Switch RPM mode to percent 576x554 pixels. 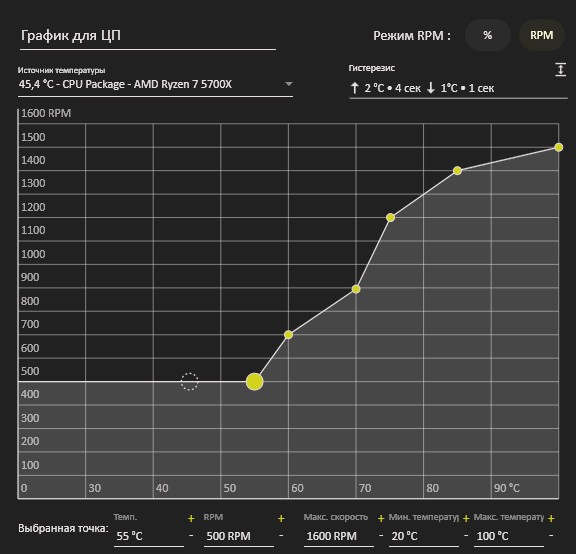point(487,35)
